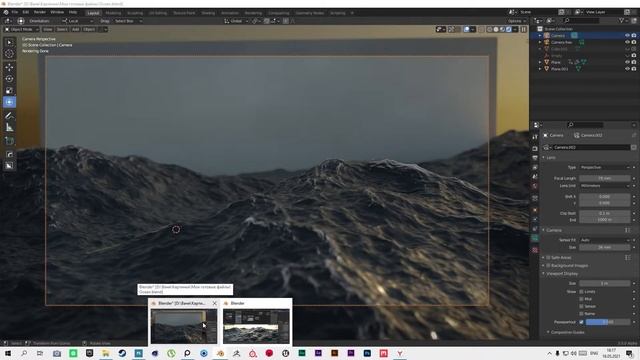Open Steam from the taskbar
The image size is (640, 360).
tap(122, 353)
